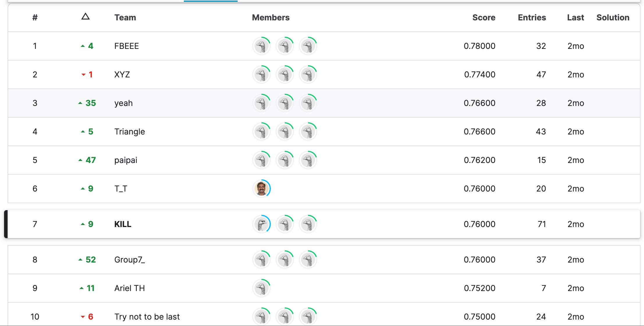Screen dimensions: 644x326
Task: Click the rank change value 11
Action: pyautogui.click(x=90, y=288)
